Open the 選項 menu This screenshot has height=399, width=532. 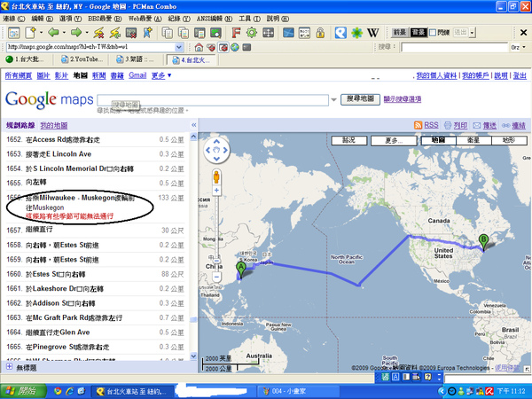pyautogui.click(x=70, y=19)
